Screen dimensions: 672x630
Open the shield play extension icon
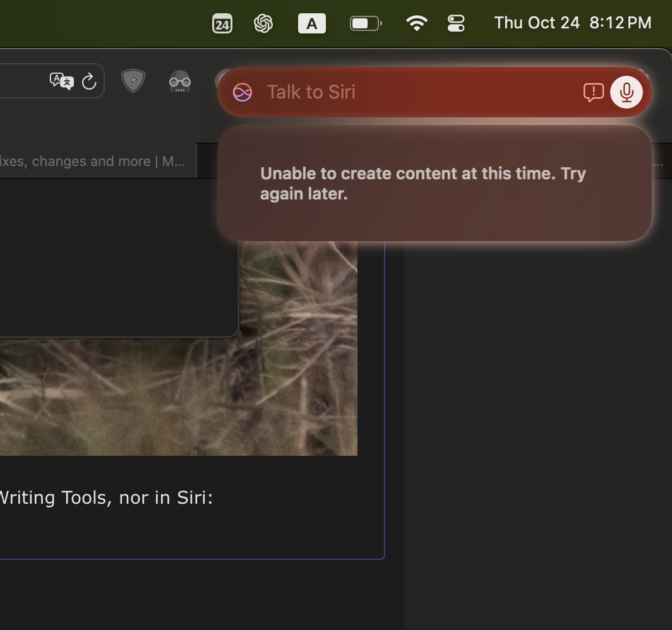click(133, 81)
